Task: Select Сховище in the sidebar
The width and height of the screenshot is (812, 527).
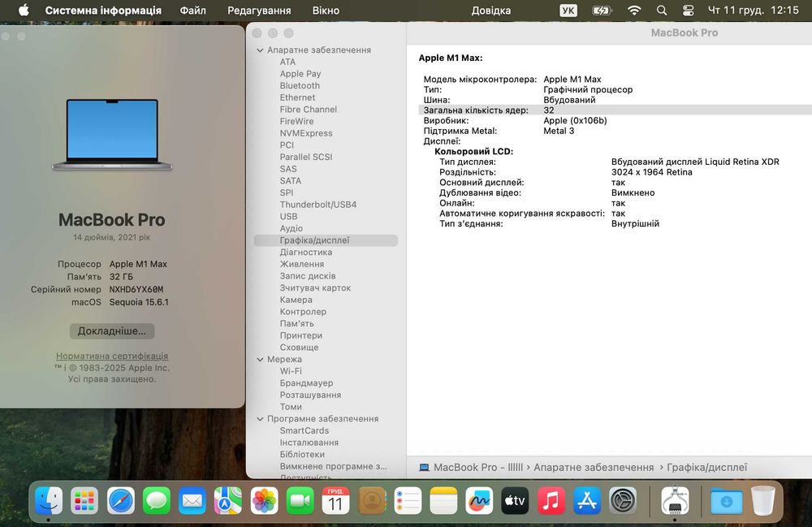Action: (x=299, y=348)
